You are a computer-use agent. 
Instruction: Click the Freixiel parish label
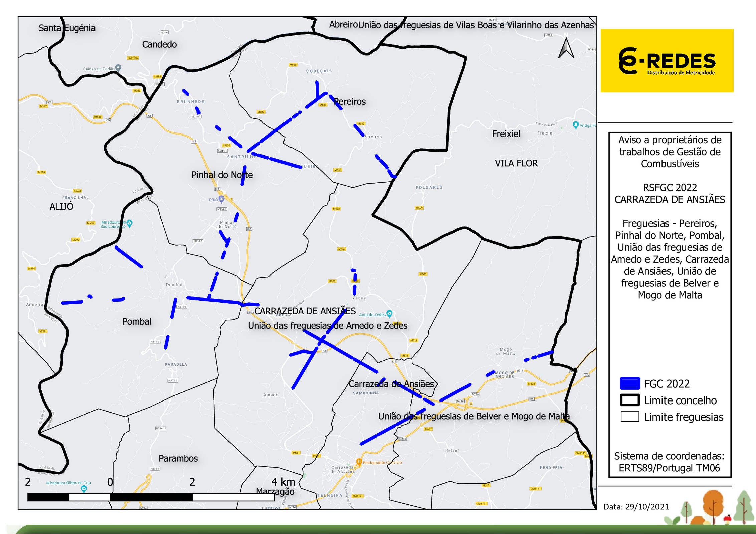tap(506, 134)
